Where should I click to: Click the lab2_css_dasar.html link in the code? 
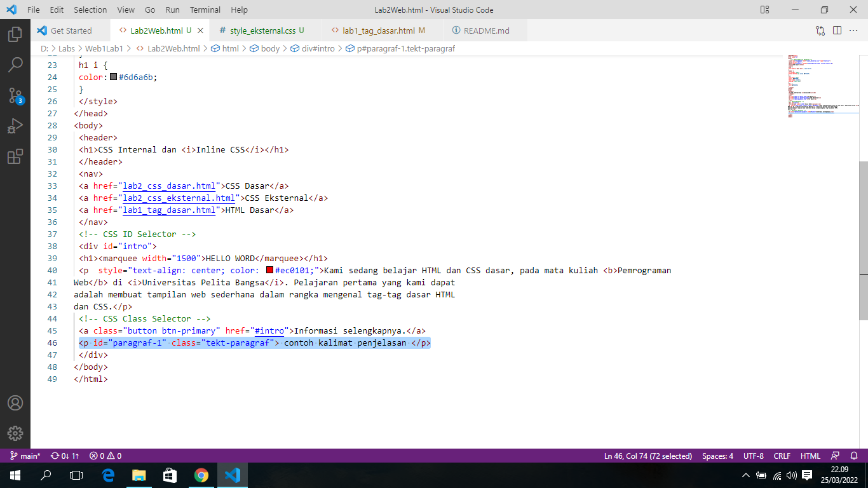(168, 186)
